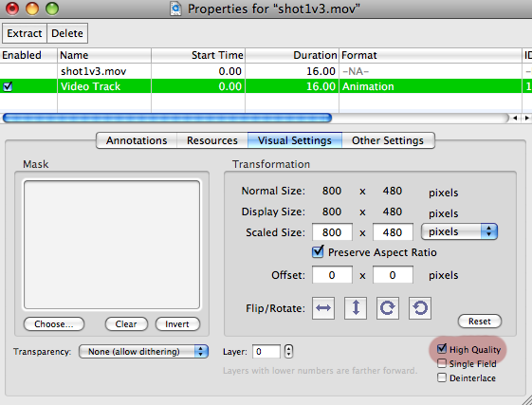The height and width of the screenshot is (405, 532).
Task: Rotate the video counterclockwise
Action: (420, 308)
